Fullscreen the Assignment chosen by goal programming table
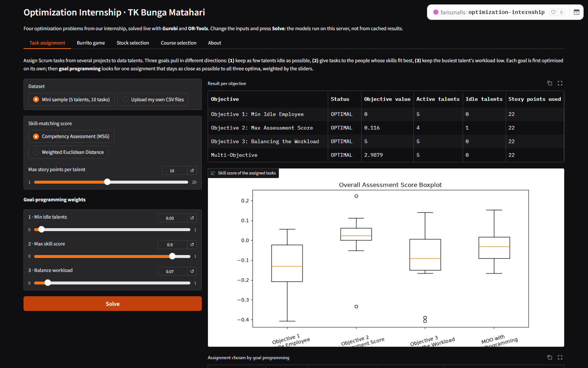The image size is (588, 368). tap(560, 357)
